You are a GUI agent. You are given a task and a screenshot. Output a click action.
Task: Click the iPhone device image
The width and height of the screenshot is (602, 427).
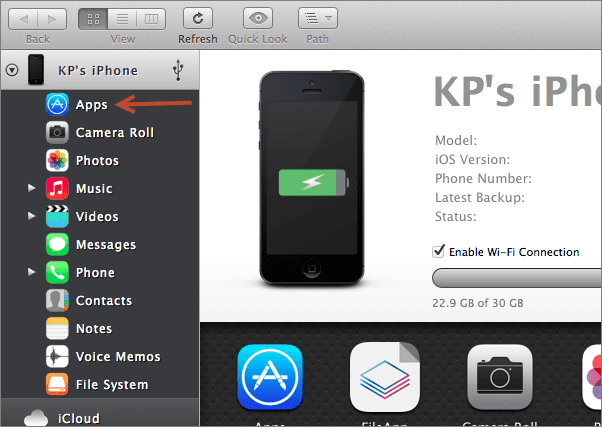pos(312,178)
